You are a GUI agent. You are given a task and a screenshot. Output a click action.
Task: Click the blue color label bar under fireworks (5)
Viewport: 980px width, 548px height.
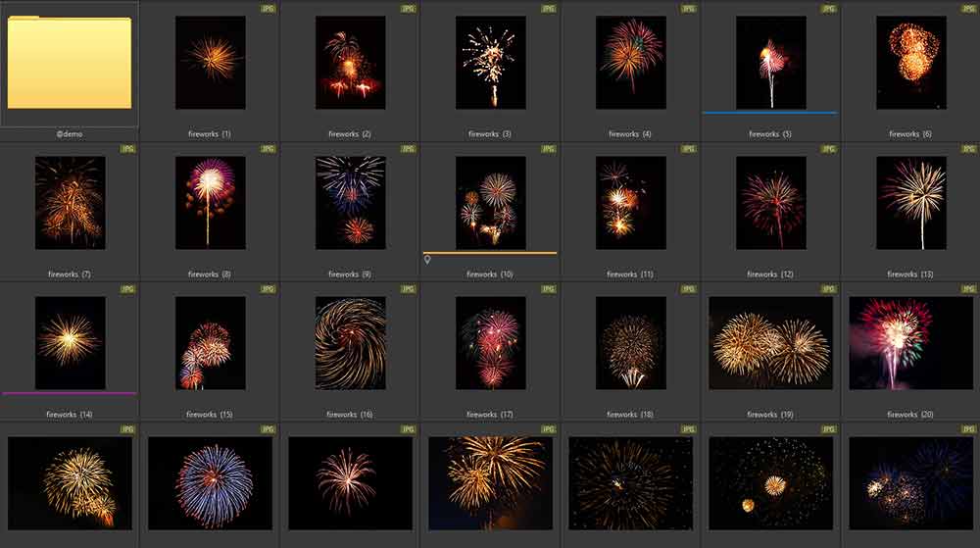770,113
